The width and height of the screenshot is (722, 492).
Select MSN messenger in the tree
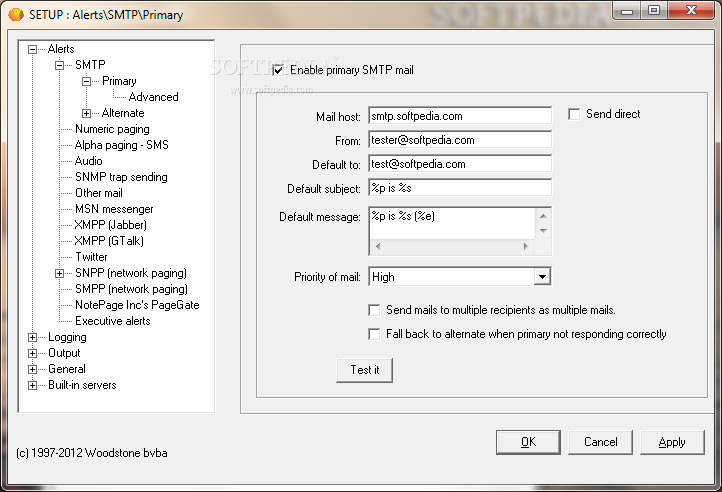coord(114,209)
